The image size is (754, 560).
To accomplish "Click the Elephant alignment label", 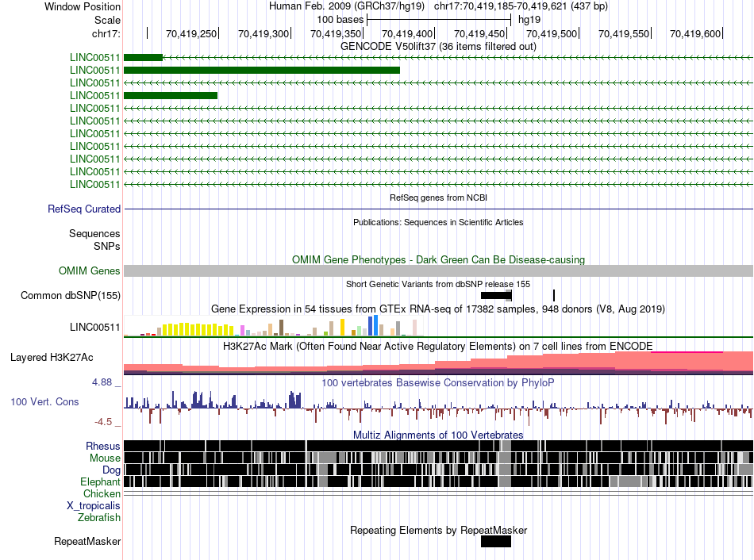I will tap(100, 481).
